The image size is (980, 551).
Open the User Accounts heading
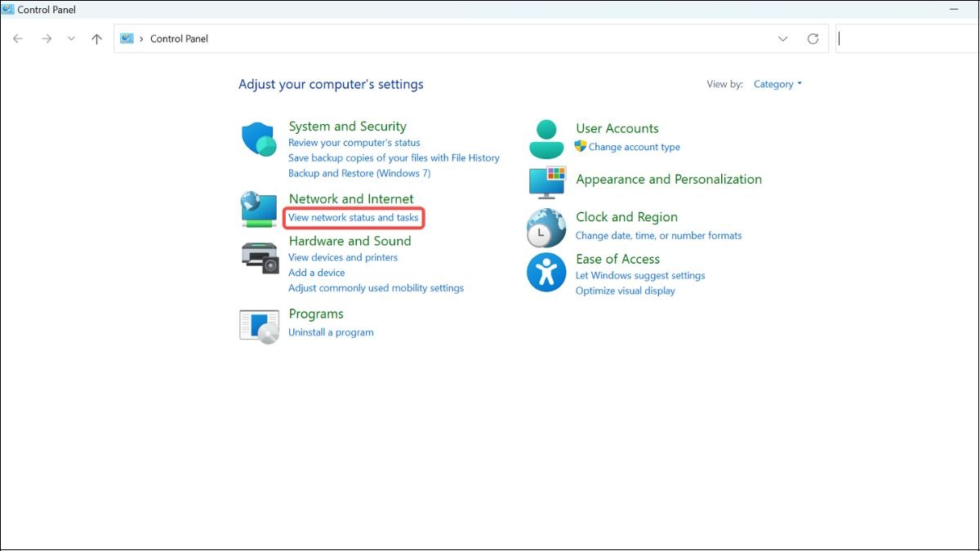617,129
